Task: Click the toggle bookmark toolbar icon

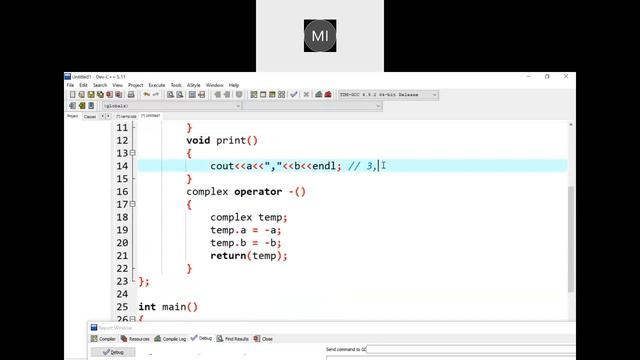Action: (x=239, y=95)
